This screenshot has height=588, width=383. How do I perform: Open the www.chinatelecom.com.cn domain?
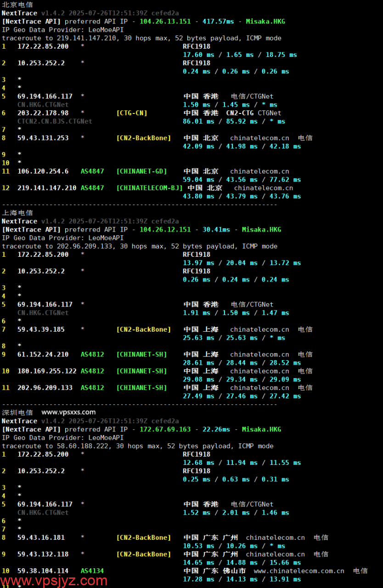point(299,571)
